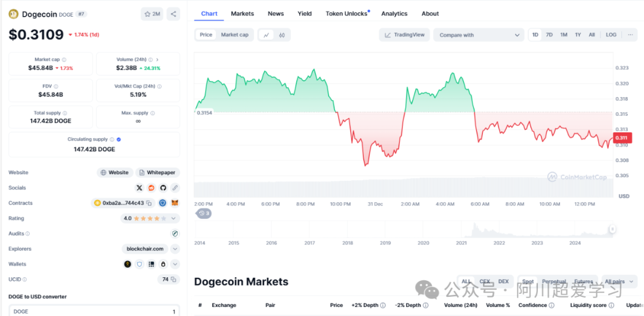Open the Compare with dropdown
Screen dimensions: 644x316
[479, 35]
